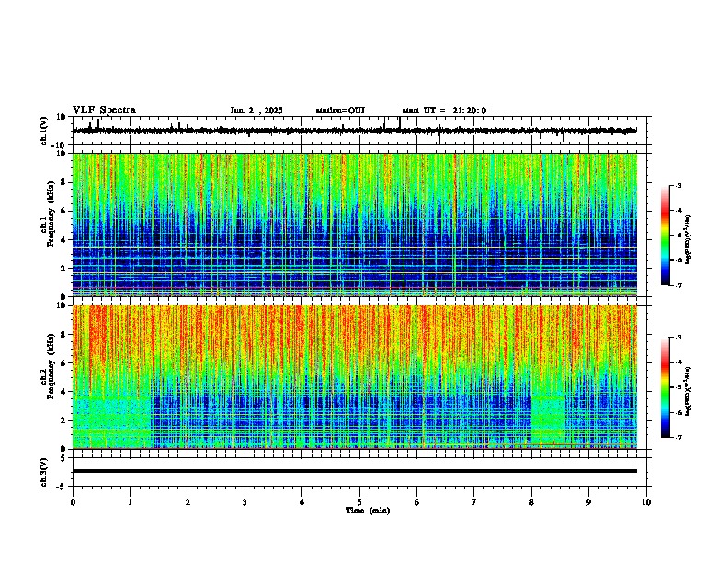This screenshot has height=563, width=728.
Task: Click the "VLF Spectra" title text
Action: tap(104, 110)
